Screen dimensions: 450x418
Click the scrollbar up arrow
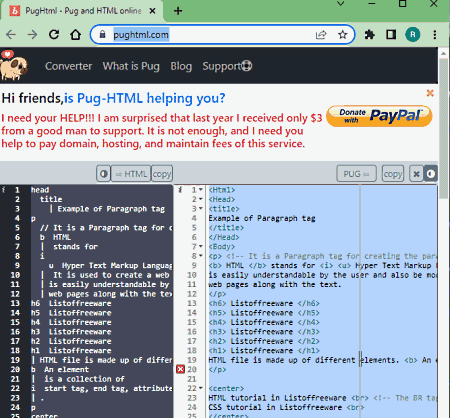tap(443, 53)
